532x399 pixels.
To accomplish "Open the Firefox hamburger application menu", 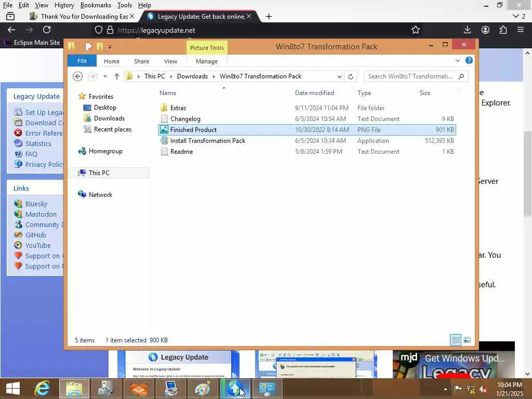I will [x=521, y=30].
